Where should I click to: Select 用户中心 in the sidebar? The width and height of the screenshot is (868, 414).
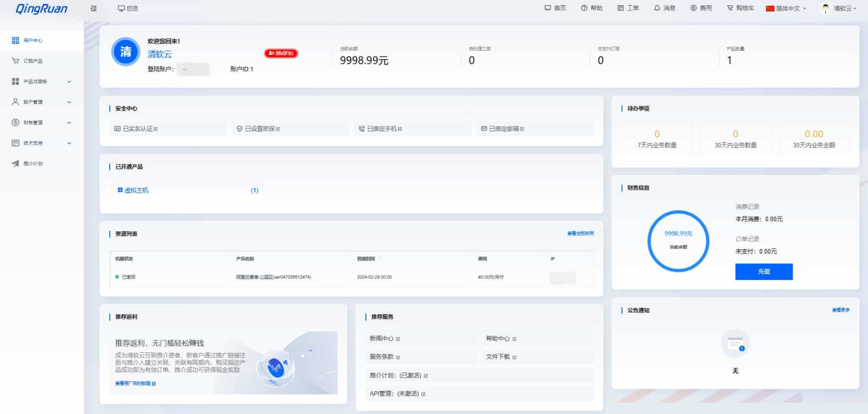click(41, 40)
